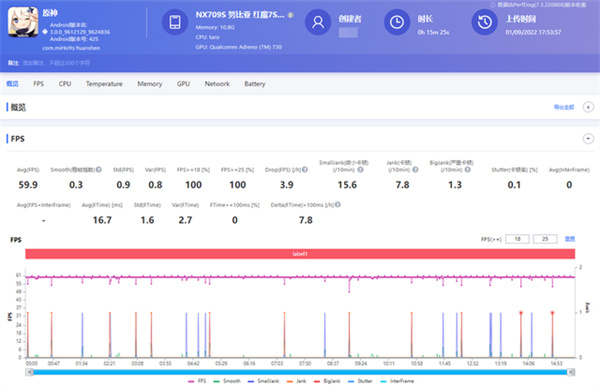Click the Smooth help icon
Viewport: 600px width, 386px height.
tap(99, 169)
